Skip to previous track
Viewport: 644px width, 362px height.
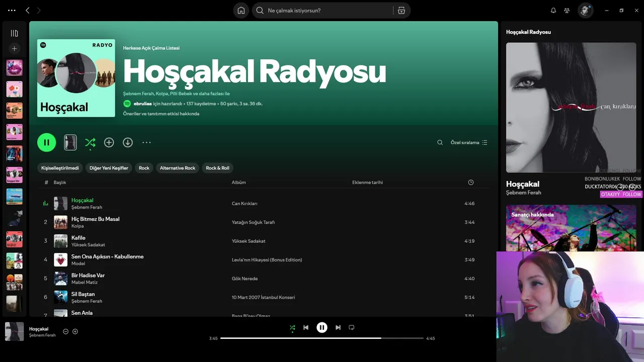point(305,327)
